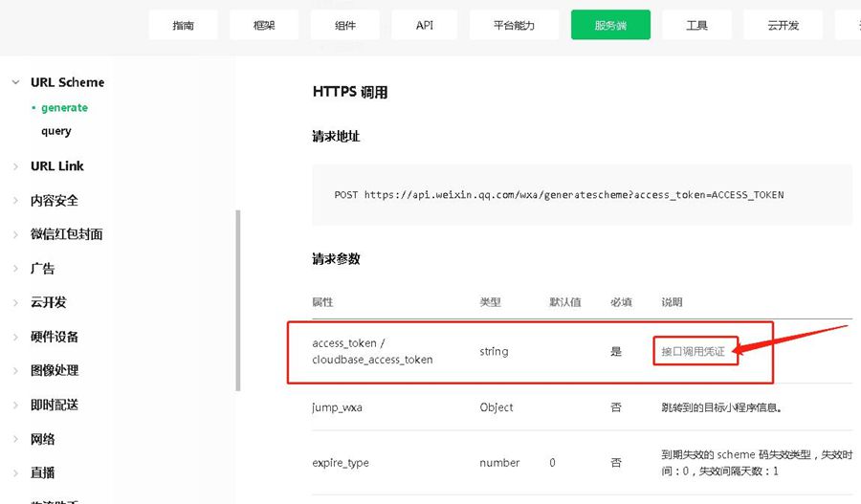Select the API tab
The height and width of the screenshot is (504, 861).
coord(425,25)
